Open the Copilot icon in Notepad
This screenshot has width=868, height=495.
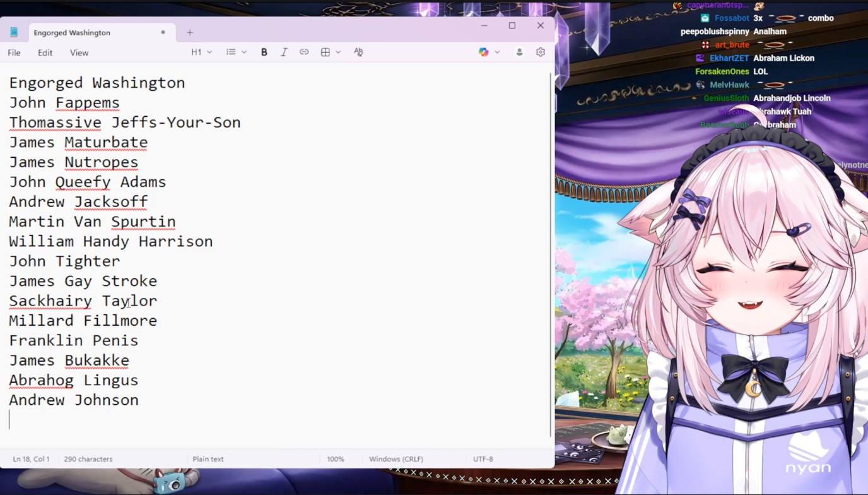pyautogui.click(x=483, y=52)
